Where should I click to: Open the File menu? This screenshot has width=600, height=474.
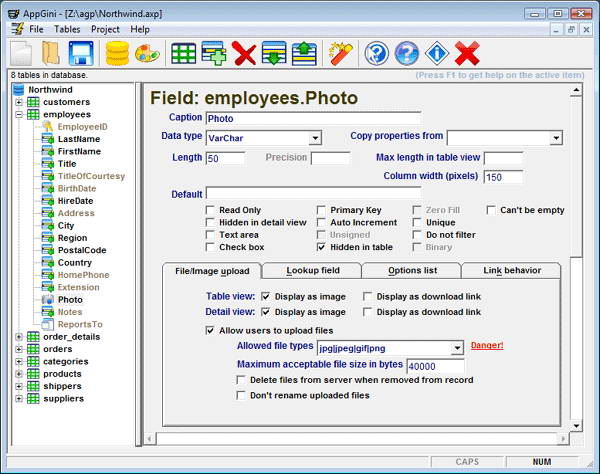pos(36,29)
